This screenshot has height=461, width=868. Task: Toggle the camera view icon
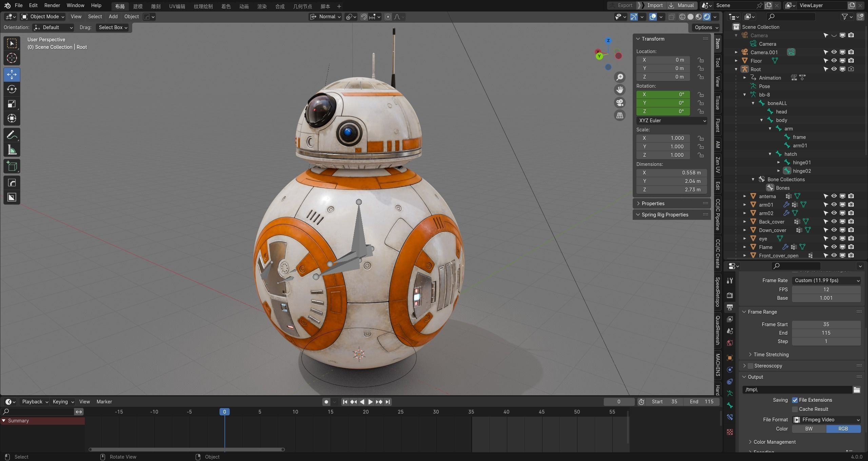pyautogui.click(x=620, y=103)
